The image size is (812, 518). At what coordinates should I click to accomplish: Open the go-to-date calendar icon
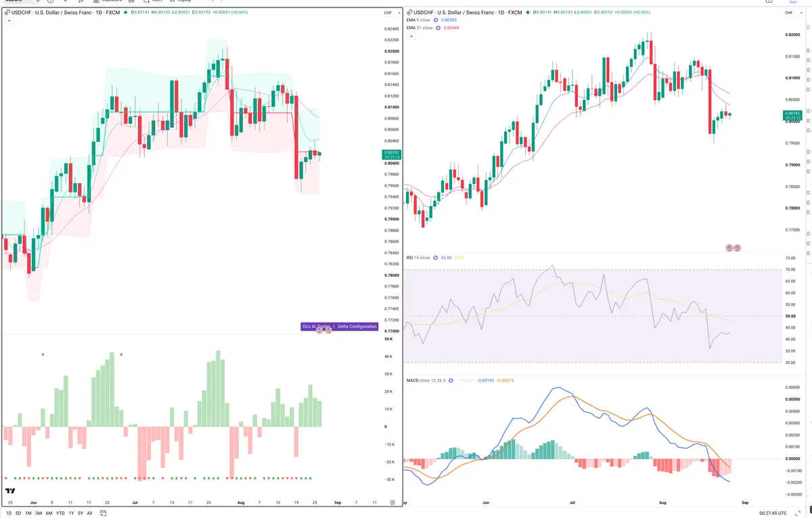click(103, 513)
